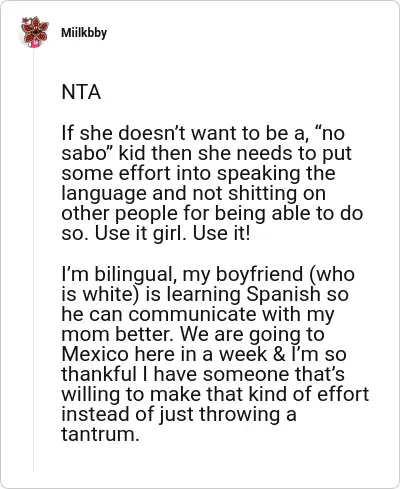This screenshot has width=400, height=489.
Task: Collapse the comment using the vertical thread line
Action: [x=33, y=260]
